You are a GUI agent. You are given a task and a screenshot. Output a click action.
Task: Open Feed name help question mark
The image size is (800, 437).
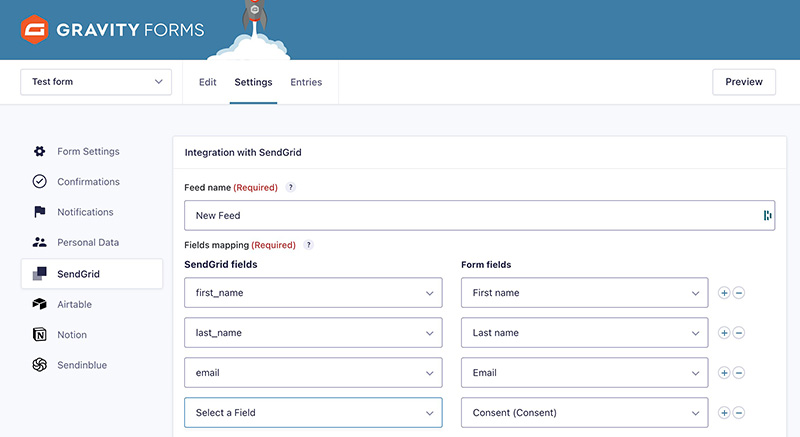click(x=290, y=187)
